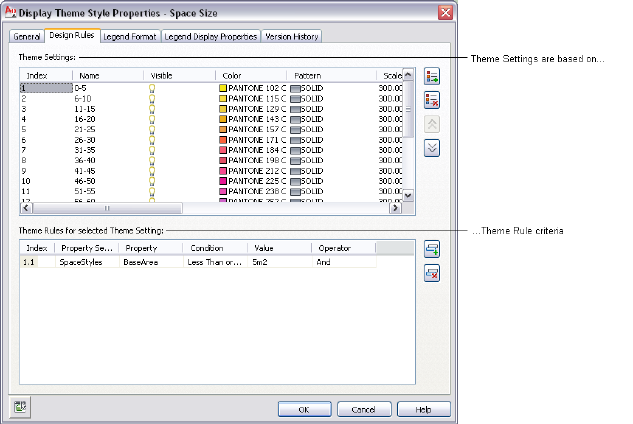Click the Remove Theme Rule icon
The height and width of the screenshot is (424, 633).
tap(432, 273)
